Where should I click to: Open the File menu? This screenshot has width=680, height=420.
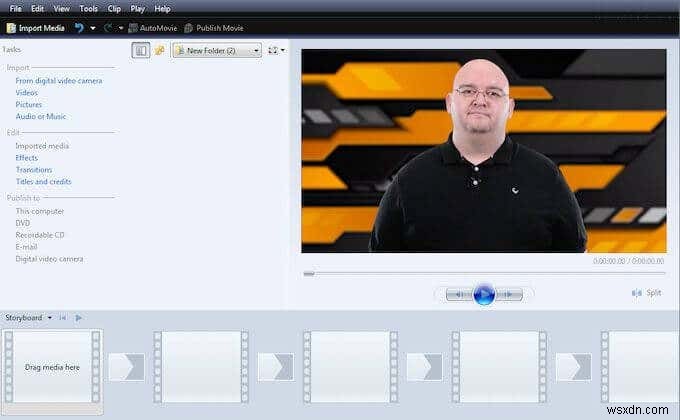coord(15,9)
